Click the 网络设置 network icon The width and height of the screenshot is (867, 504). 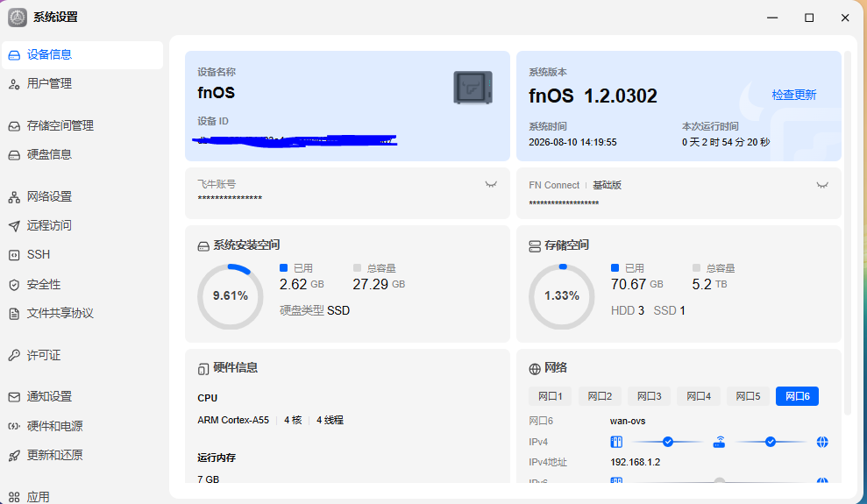coord(14,197)
